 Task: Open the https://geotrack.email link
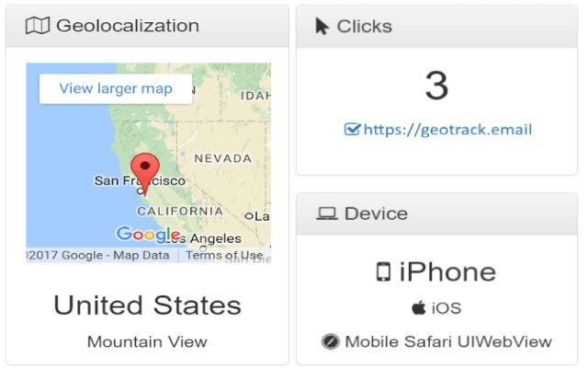point(447,130)
